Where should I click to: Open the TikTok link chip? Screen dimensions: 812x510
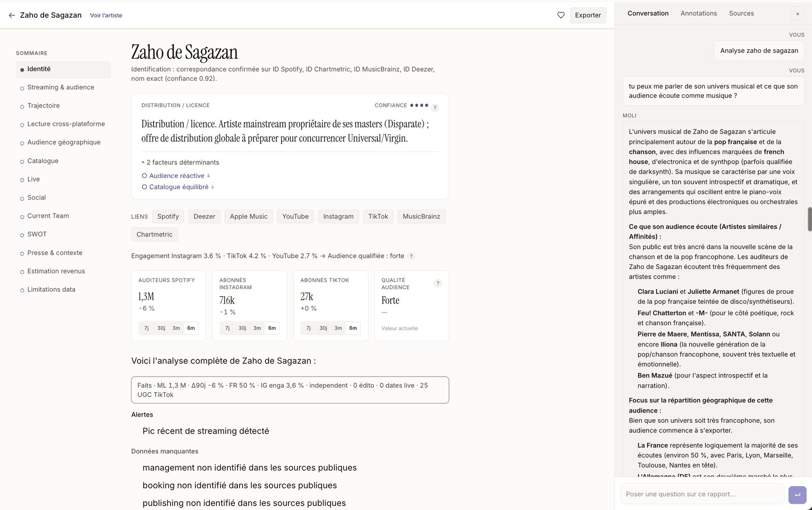pos(378,216)
